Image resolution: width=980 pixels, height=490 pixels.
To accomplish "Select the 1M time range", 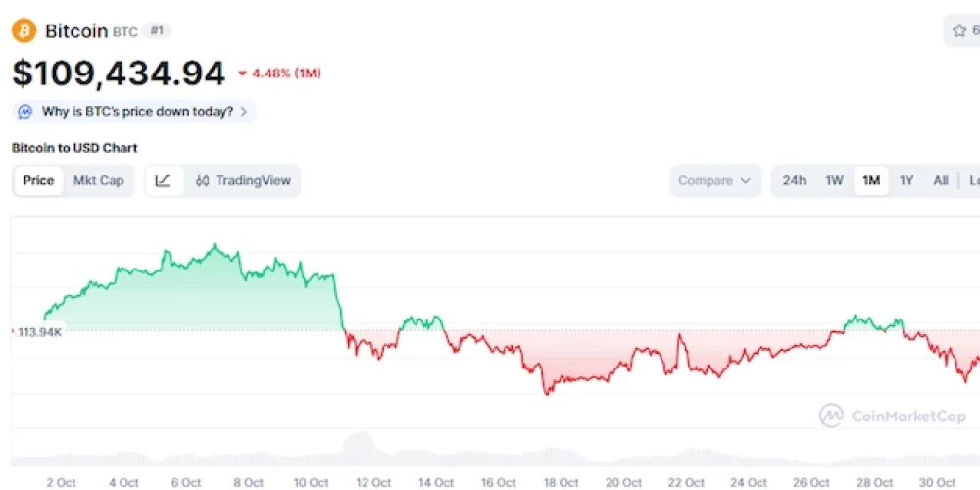I will pyautogui.click(x=870, y=180).
